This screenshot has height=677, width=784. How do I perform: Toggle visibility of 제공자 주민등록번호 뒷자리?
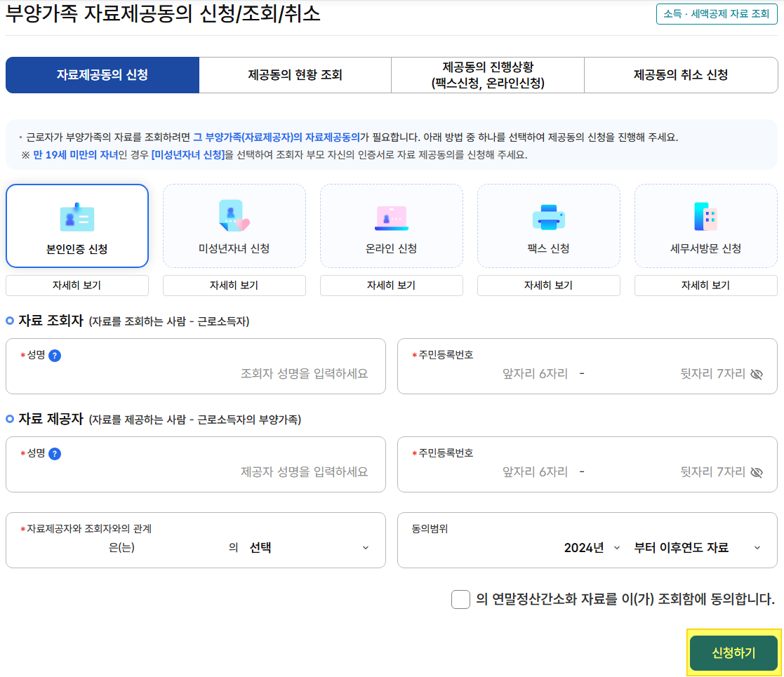(x=757, y=472)
